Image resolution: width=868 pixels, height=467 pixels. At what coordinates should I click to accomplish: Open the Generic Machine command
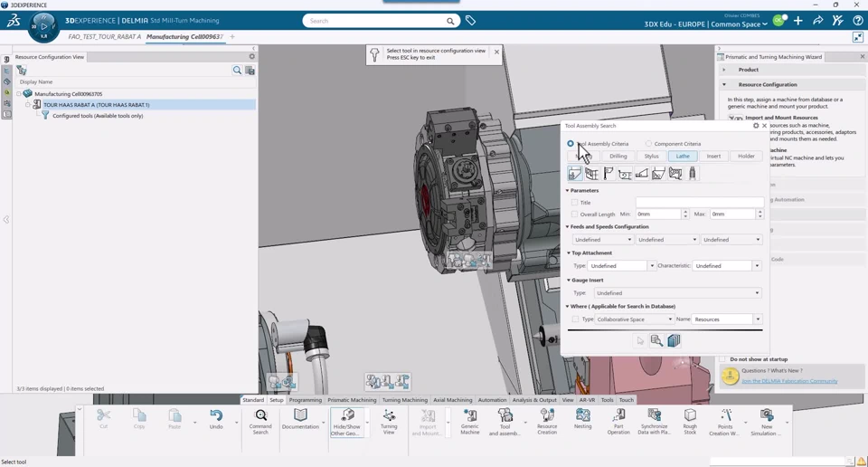[469, 416]
